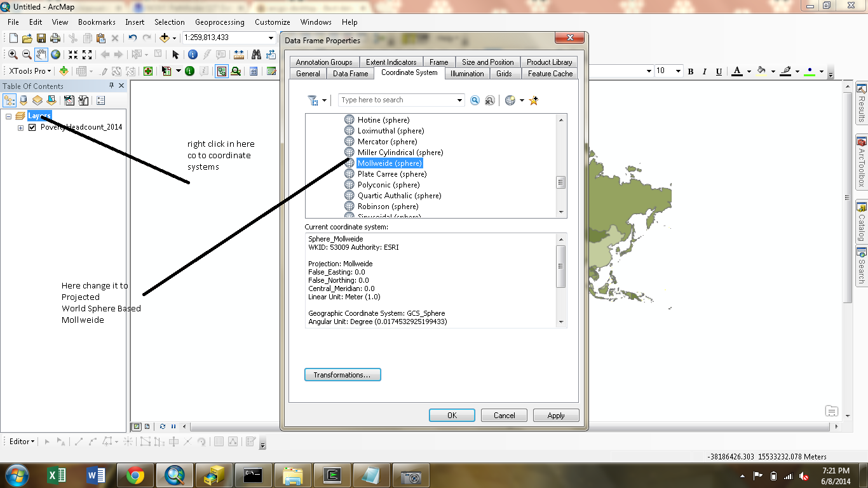
Task: Click green XTools info icon
Action: (x=189, y=71)
